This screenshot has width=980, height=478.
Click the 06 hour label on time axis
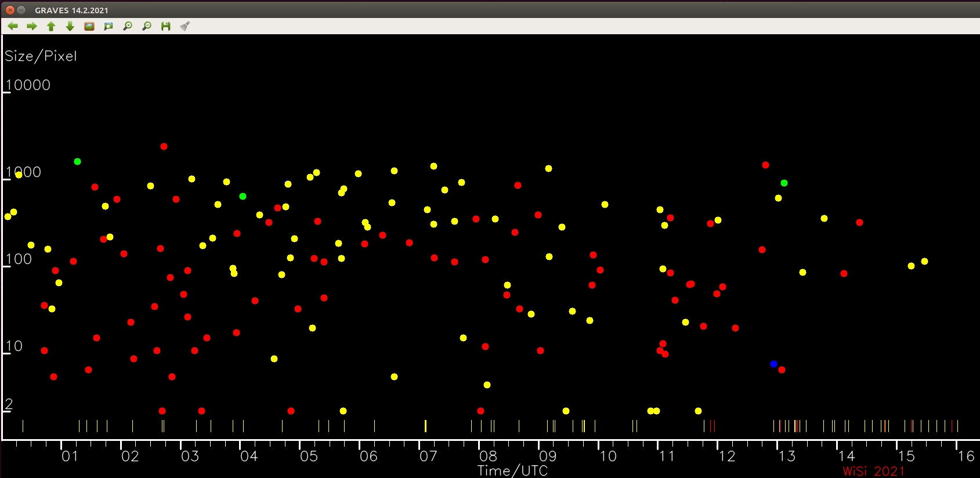coord(368,457)
